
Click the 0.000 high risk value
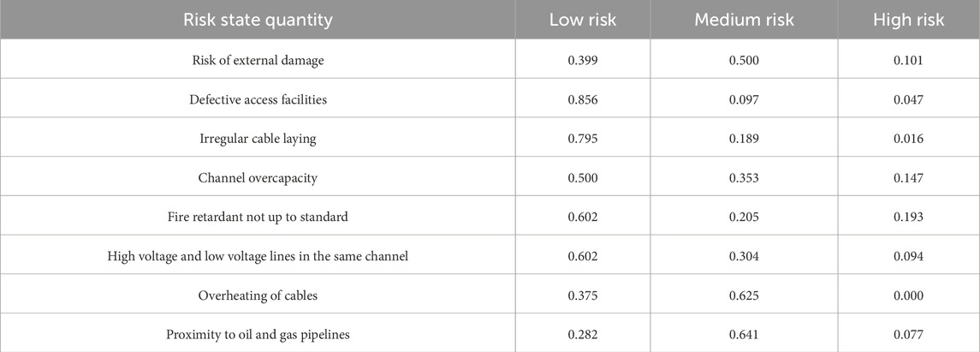pyautogui.click(x=909, y=295)
